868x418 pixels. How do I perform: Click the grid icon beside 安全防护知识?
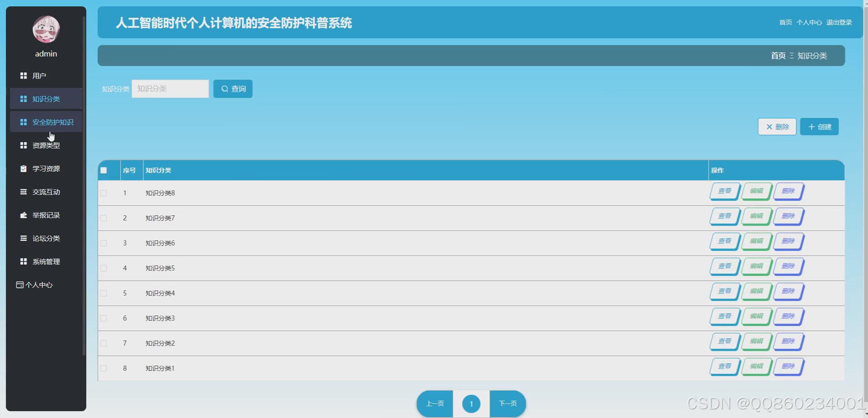[24, 122]
